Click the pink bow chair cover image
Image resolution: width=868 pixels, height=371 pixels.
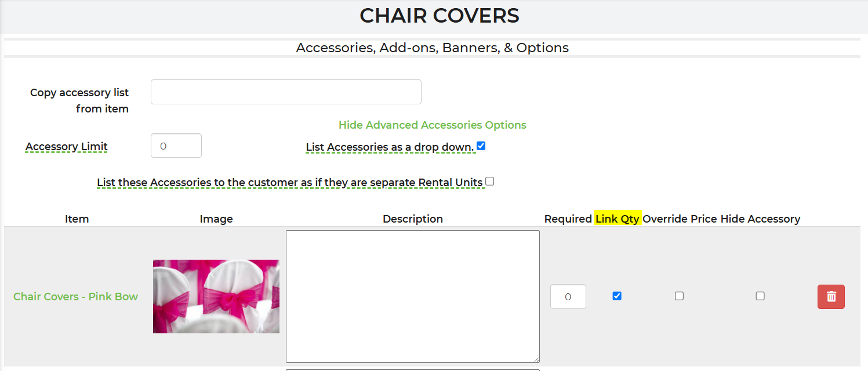[216, 296]
